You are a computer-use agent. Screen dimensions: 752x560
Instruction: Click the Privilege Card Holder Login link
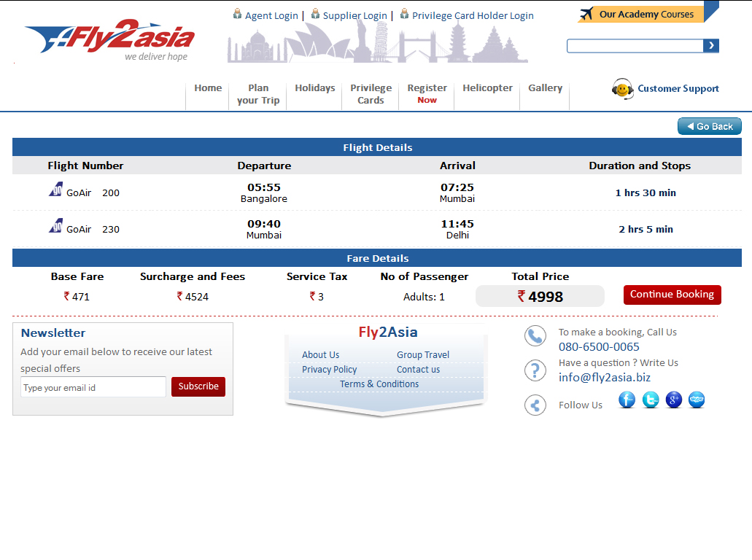(x=473, y=16)
